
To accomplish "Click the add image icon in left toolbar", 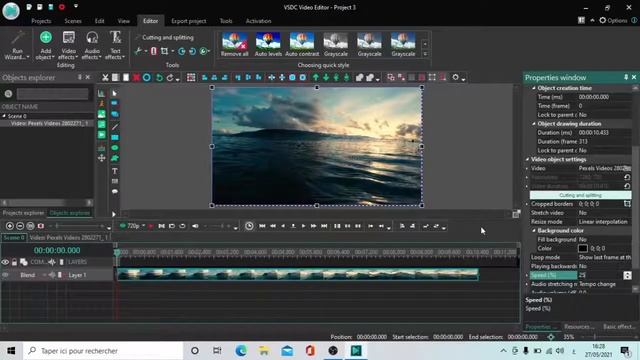I will pyautogui.click(x=102, y=114).
